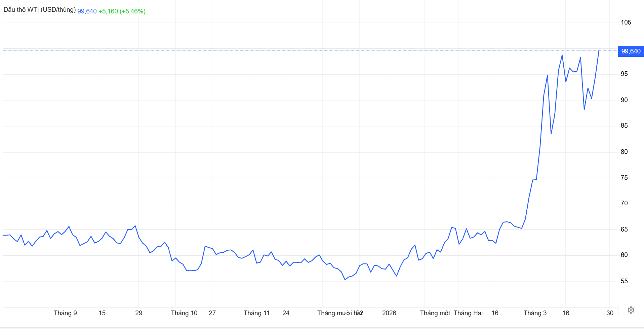Select the 2026 time axis label
644x329 pixels.
[x=389, y=313]
